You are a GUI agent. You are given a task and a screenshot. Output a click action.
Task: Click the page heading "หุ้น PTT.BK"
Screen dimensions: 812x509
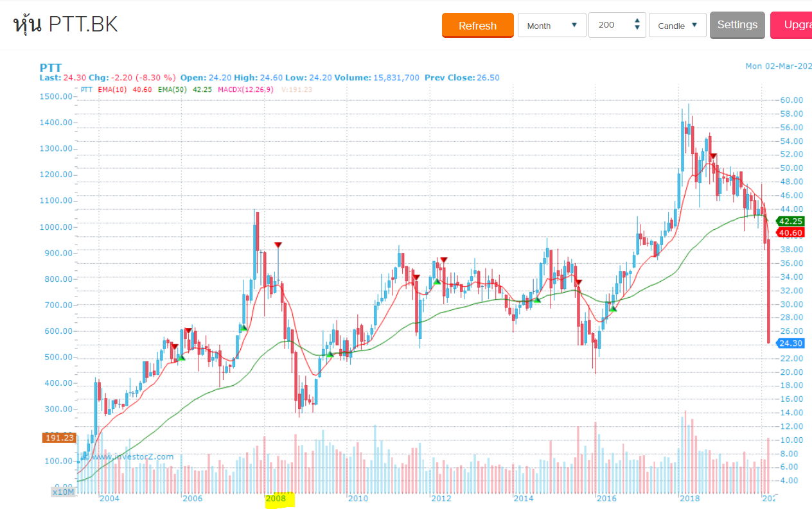66,24
